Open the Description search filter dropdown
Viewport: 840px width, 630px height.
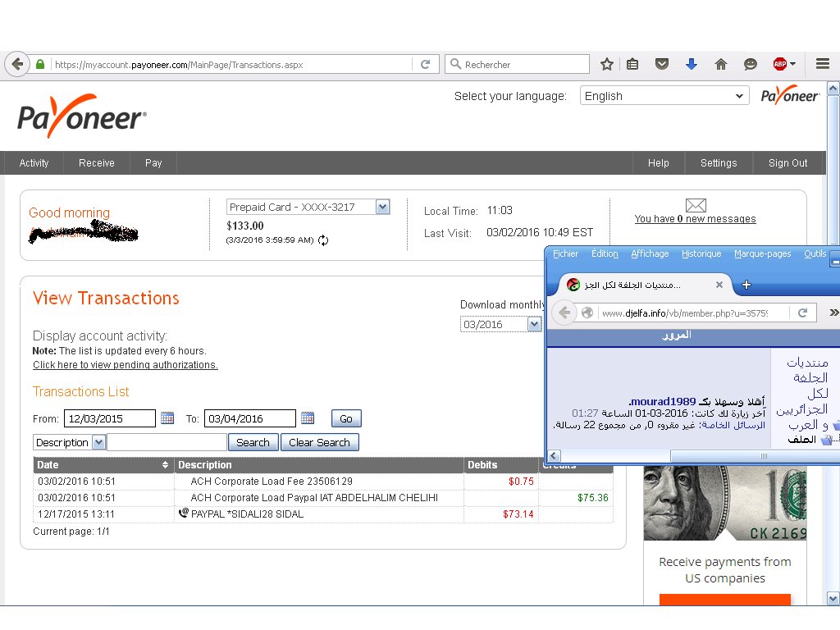(x=69, y=442)
